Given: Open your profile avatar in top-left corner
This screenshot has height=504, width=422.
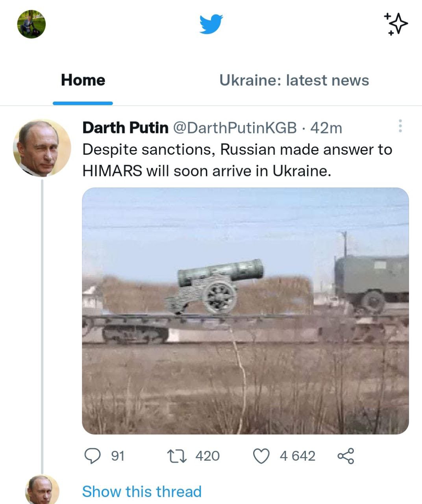Looking at the screenshot, I should coord(31,24).
